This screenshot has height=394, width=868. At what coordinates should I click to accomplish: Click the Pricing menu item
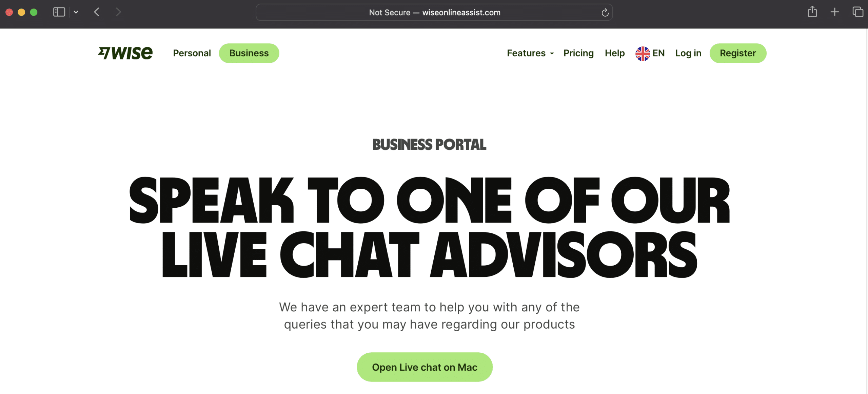click(x=578, y=53)
